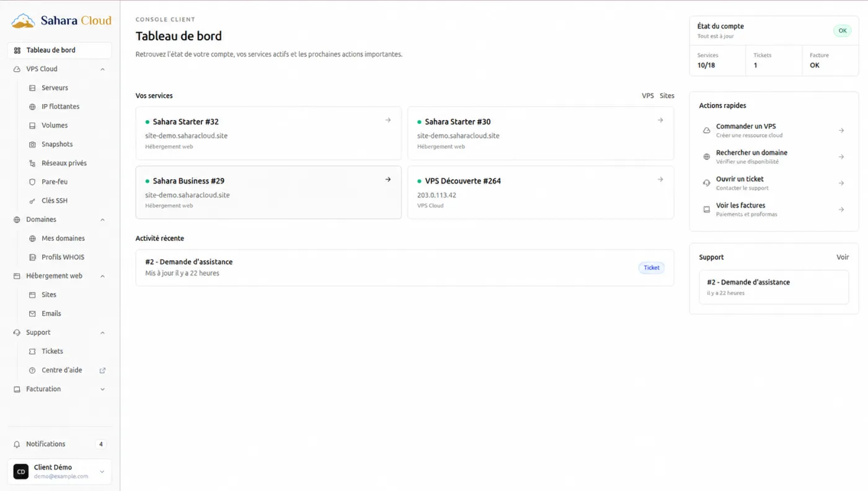The image size is (868, 491).
Task: Expand the Facturation section chevron
Action: click(x=102, y=389)
